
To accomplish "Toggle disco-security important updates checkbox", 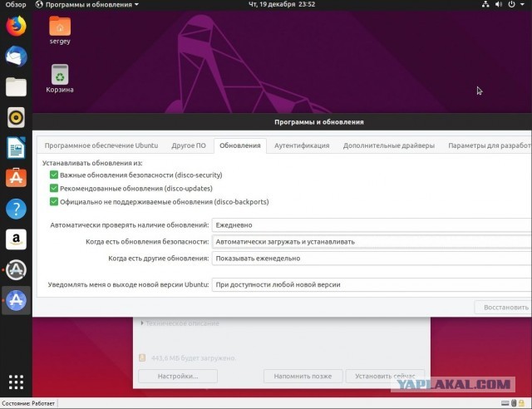I will coord(53,175).
